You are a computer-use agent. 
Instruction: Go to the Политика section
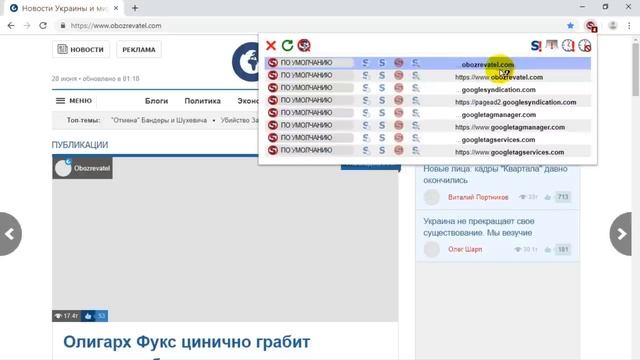point(202,101)
